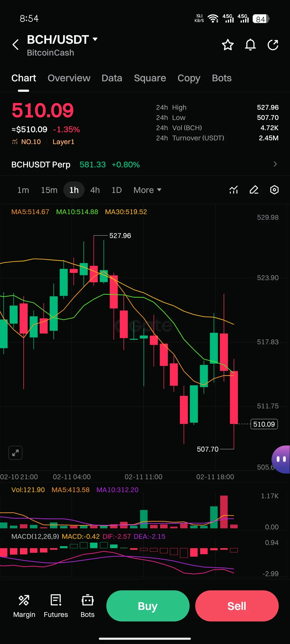
Task: Tap the 507.70 low marker on chart
Action: (208, 449)
